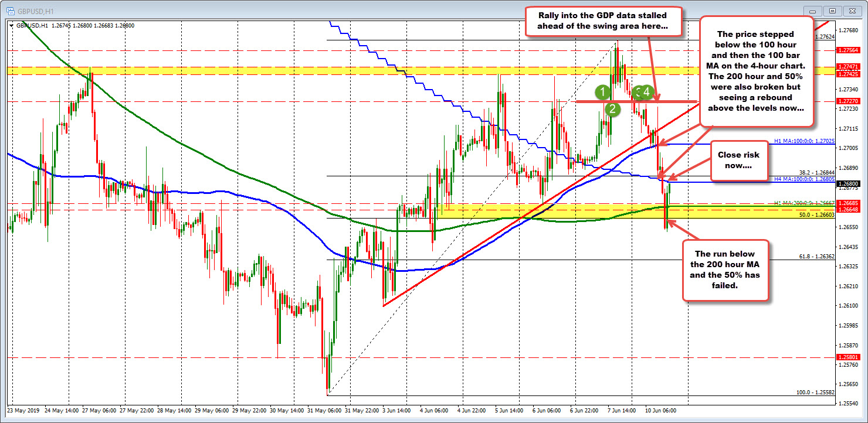Click the red 1.26685 price tag

[x=849, y=204]
